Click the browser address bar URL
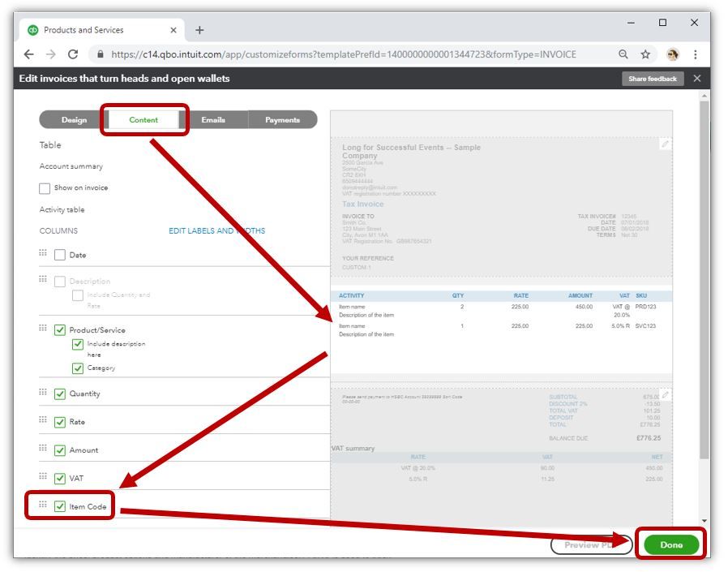This screenshot has width=728, height=572. pyautogui.click(x=344, y=54)
